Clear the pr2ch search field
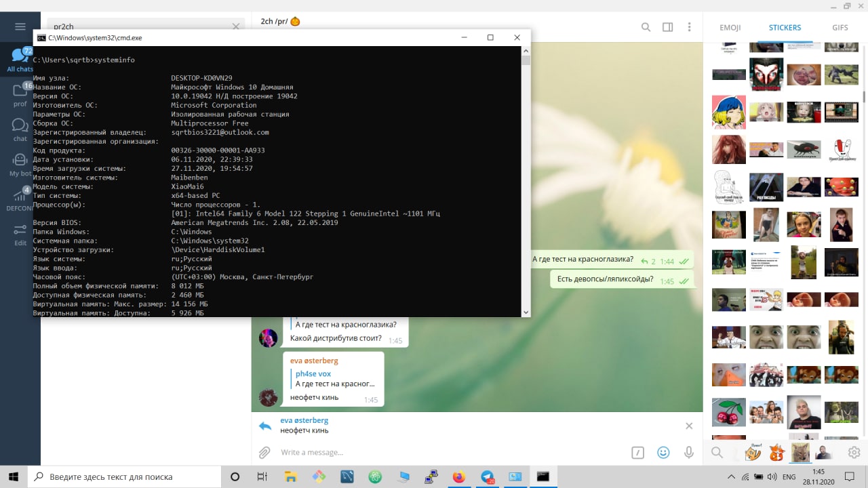The height and width of the screenshot is (488, 868). (x=236, y=26)
